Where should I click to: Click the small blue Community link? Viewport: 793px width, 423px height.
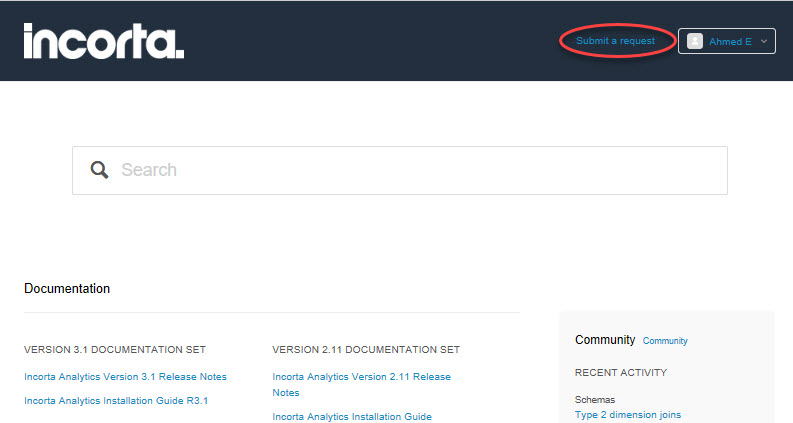click(665, 341)
